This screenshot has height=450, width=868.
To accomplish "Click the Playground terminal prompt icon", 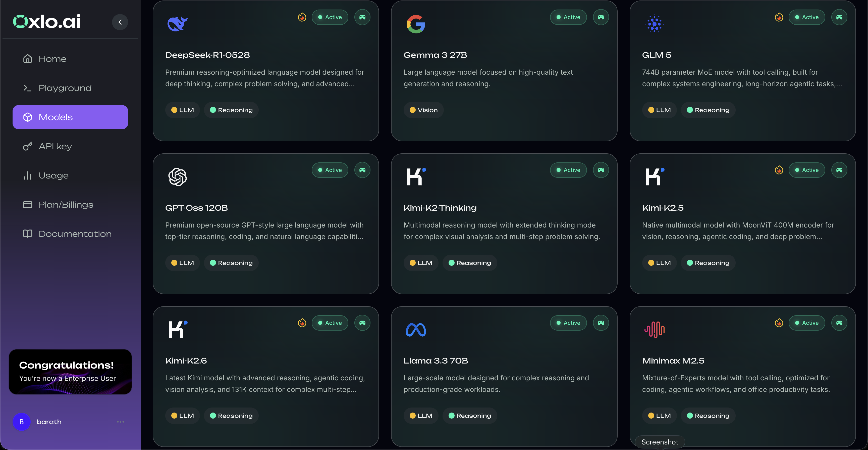I will coord(28,88).
